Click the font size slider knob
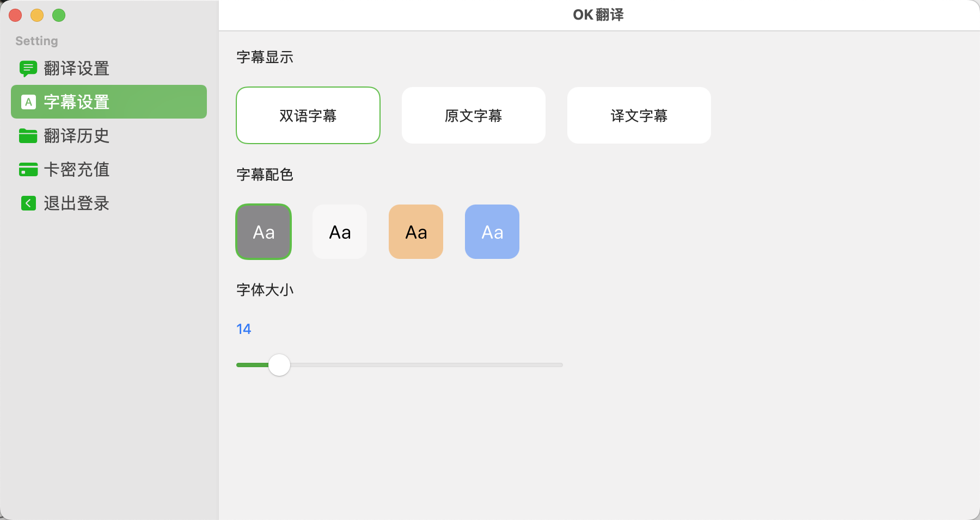 pos(279,365)
